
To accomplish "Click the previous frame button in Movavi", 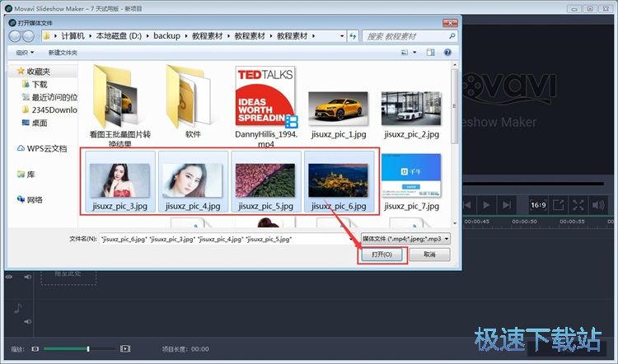I will point(468,205).
